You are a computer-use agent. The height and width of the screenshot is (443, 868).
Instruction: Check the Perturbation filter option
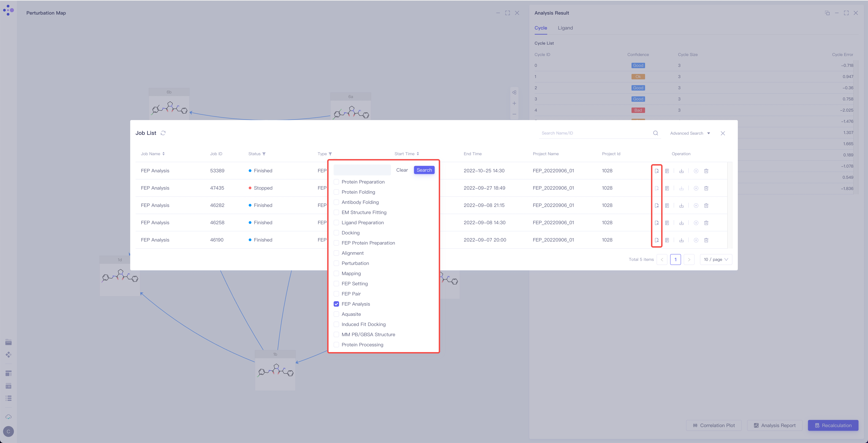click(336, 263)
